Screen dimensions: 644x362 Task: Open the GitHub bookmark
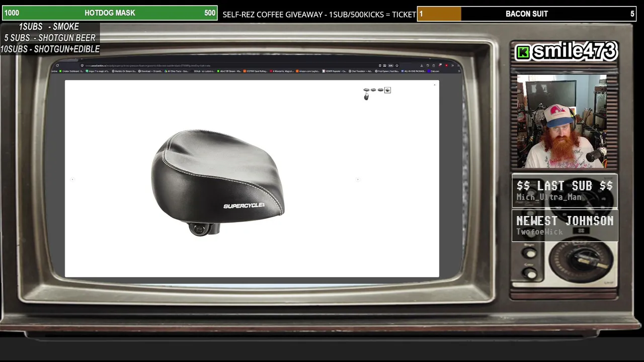point(204,71)
